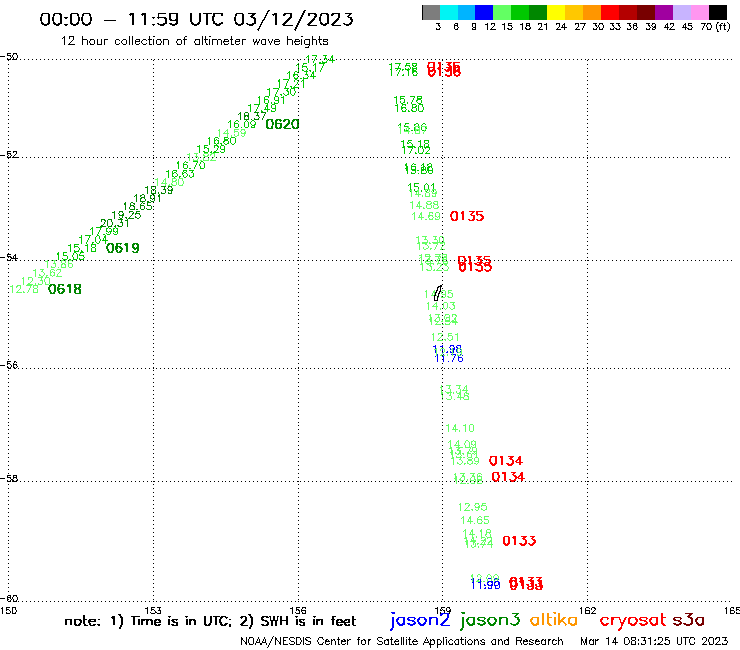Click the wave height value '16.09'
This screenshot has height=650, width=740.
[242, 125]
